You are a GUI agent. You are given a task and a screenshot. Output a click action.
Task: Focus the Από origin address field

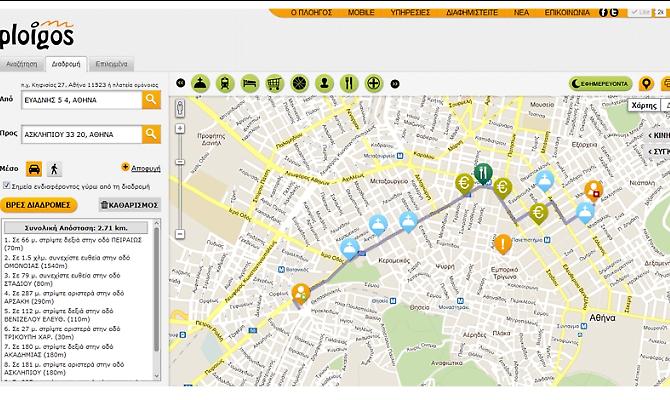coord(82,100)
